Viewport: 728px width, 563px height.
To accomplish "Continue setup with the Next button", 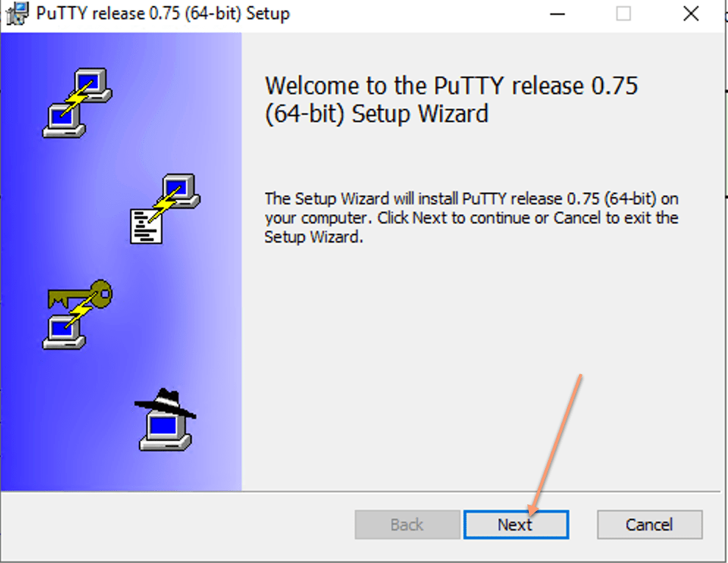I will [516, 525].
